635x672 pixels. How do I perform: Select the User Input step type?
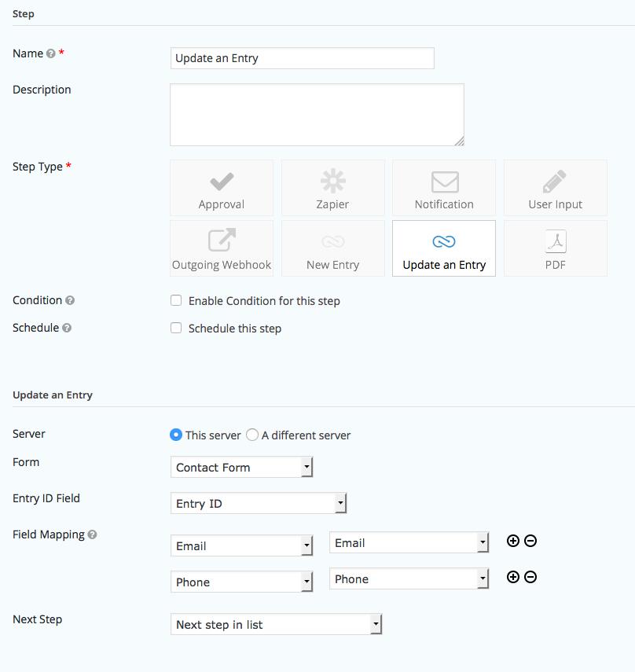[x=555, y=189]
